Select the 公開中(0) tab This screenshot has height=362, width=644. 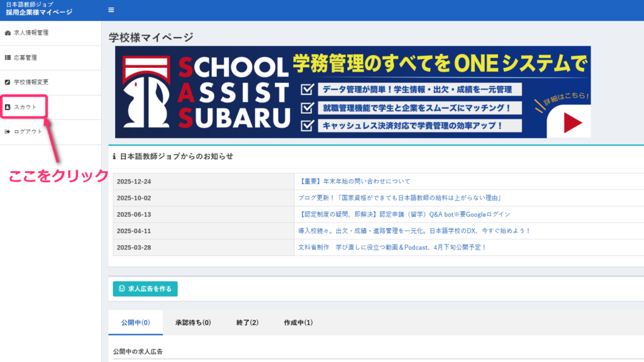[x=135, y=323]
